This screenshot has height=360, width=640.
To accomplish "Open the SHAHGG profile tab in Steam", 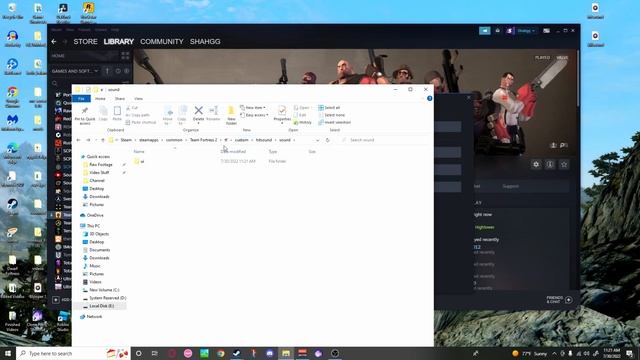I will click(x=205, y=42).
